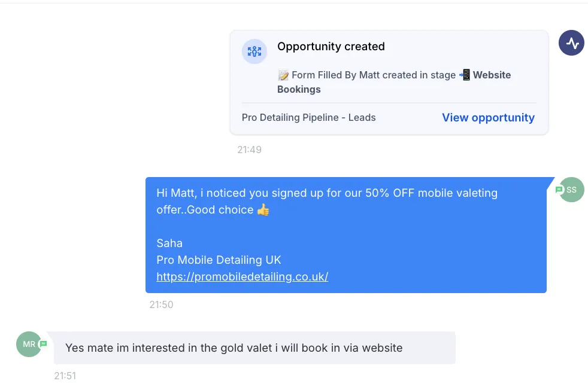The height and width of the screenshot is (390, 588).
Task: Select Matt's gold valet reply message
Action: [254, 348]
